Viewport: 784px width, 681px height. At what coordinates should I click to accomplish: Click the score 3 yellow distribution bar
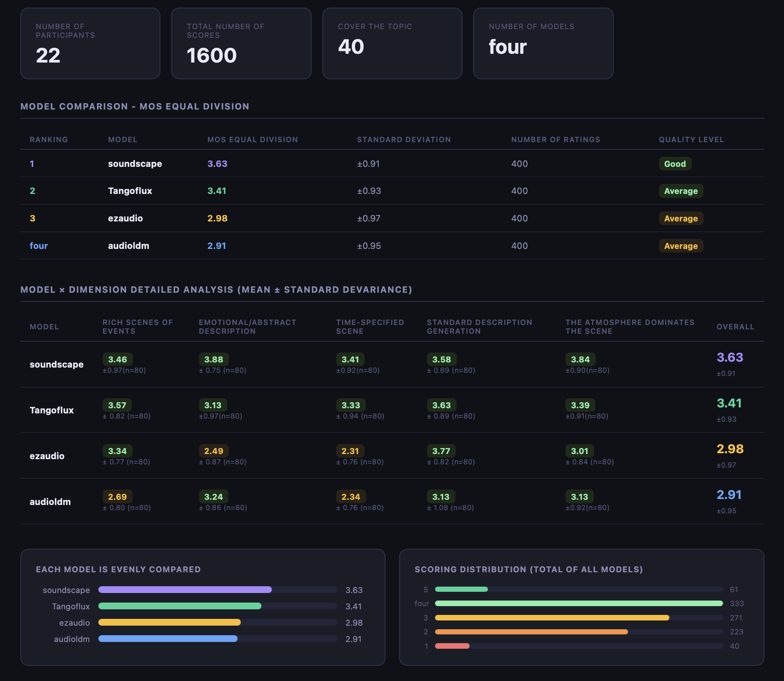tap(552, 618)
